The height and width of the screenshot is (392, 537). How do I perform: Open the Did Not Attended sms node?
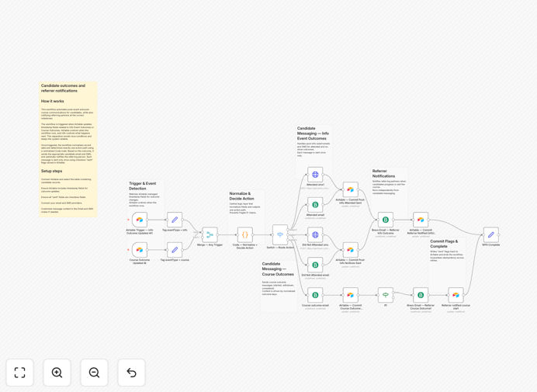point(315,234)
